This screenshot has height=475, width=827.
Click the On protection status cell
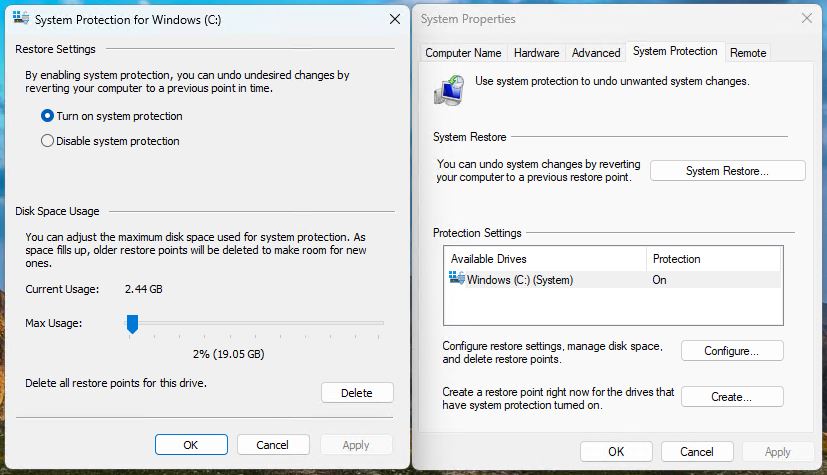point(659,280)
